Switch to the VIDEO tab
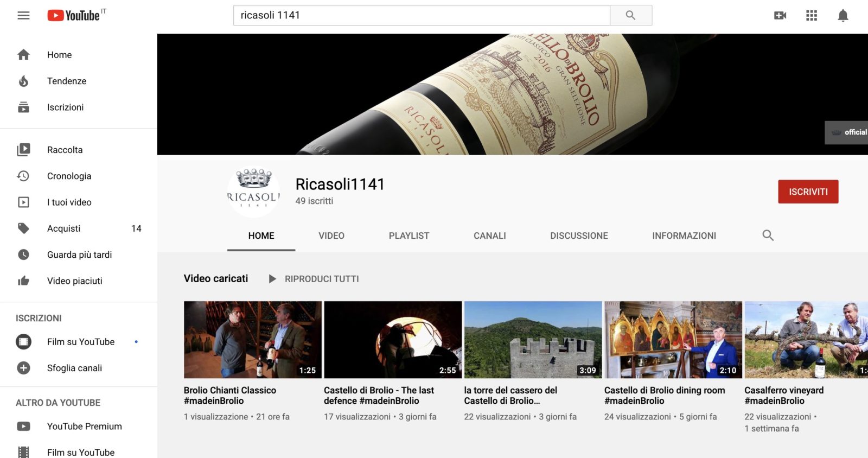 pyautogui.click(x=331, y=236)
